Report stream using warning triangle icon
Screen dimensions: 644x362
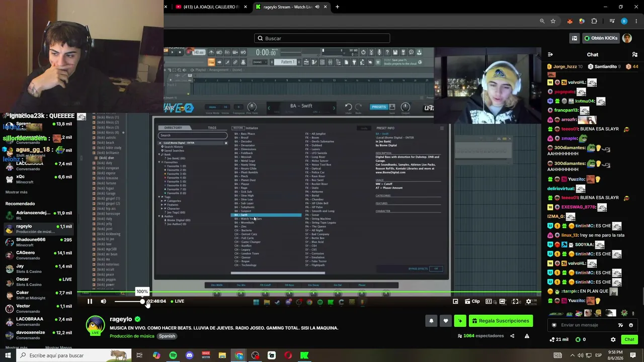pos(527,336)
